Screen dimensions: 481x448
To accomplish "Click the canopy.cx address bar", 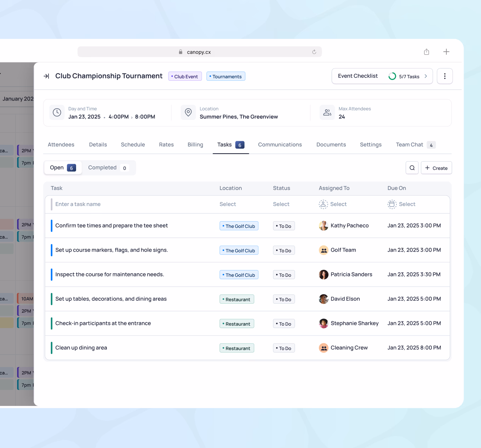I will point(200,52).
